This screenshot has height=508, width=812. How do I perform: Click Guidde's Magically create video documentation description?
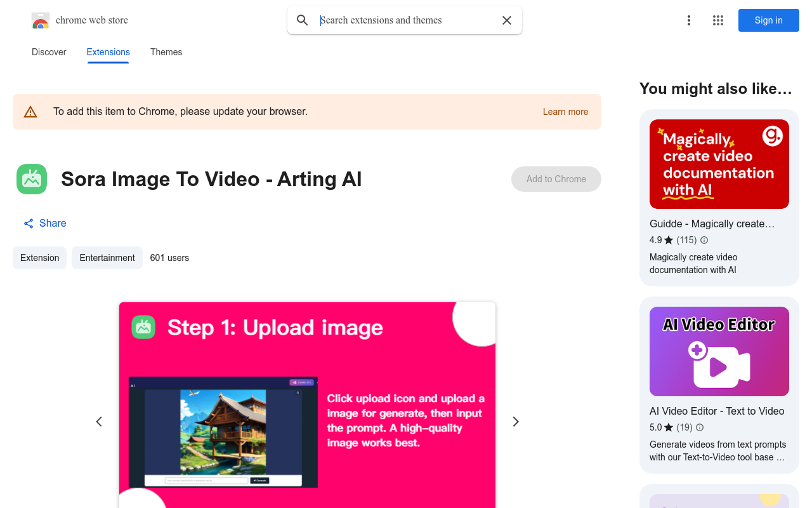[693, 264]
